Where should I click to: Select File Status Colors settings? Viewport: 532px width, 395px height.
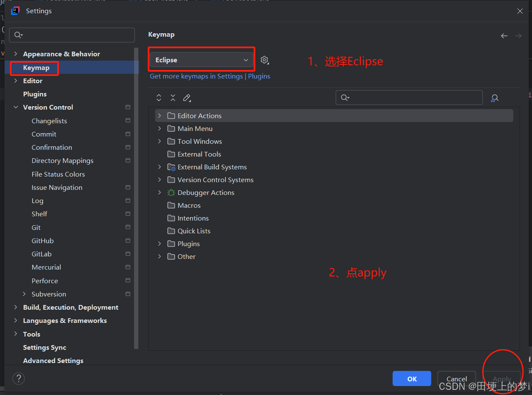(x=58, y=174)
